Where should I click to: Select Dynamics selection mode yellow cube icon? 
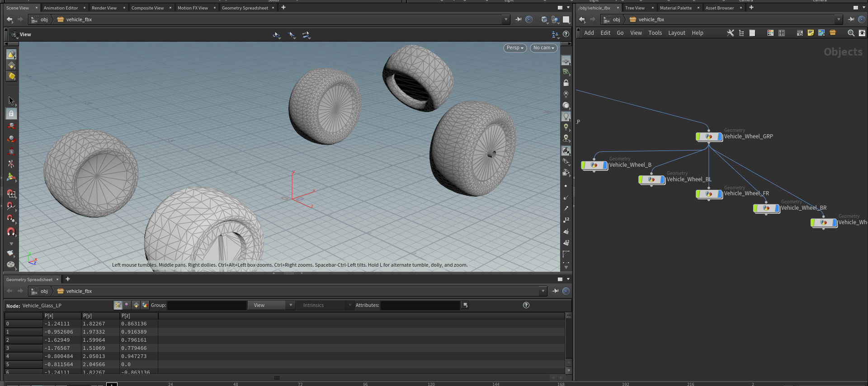tap(11, 76)
